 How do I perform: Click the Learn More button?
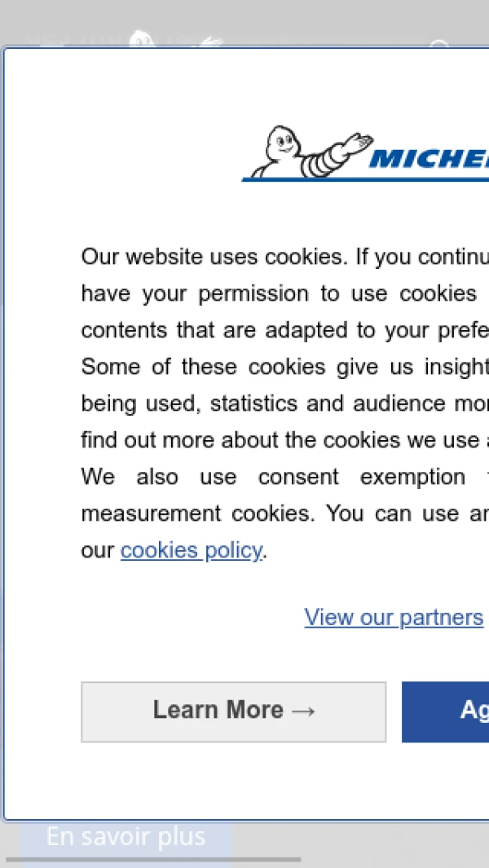[234, 712]
